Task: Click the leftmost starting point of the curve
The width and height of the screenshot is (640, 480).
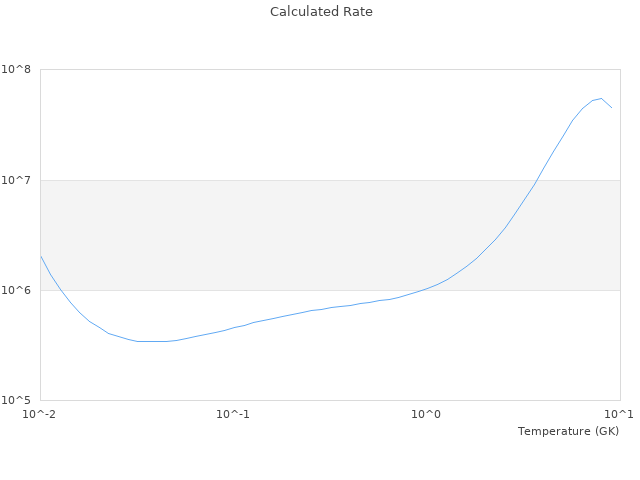Action: pos(41,257)
